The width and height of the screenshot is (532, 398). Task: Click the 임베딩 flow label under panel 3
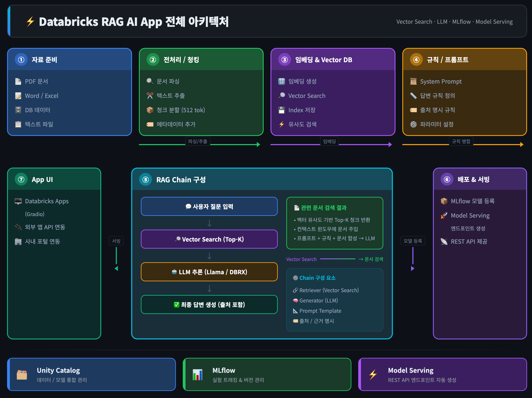coord(329,142)
